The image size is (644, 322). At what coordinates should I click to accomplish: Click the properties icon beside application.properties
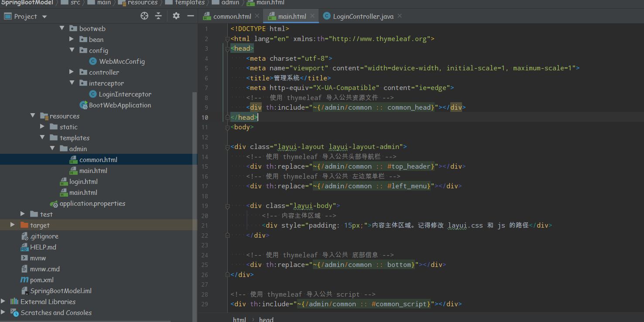click(x=53, y=203)
